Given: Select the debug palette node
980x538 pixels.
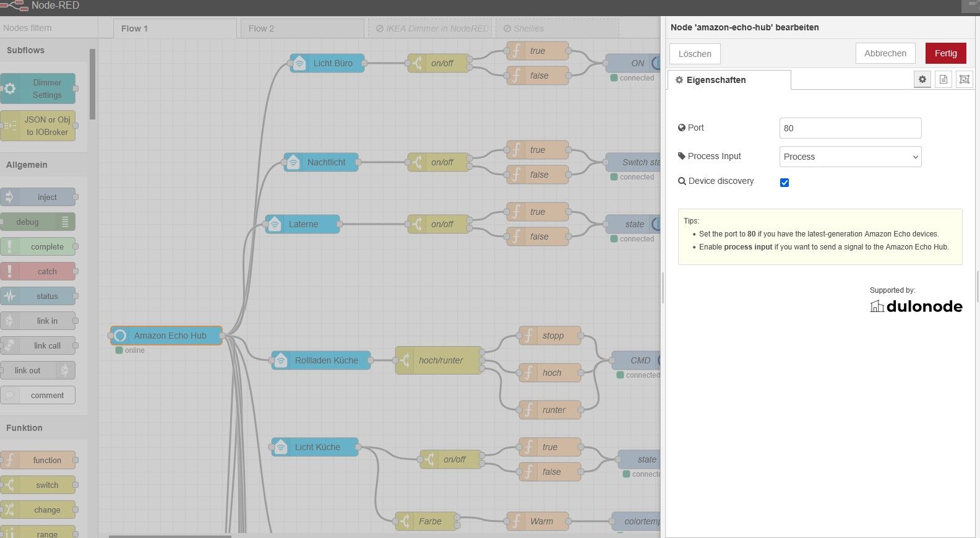Looking at the screenshot, I should [38, 222].
